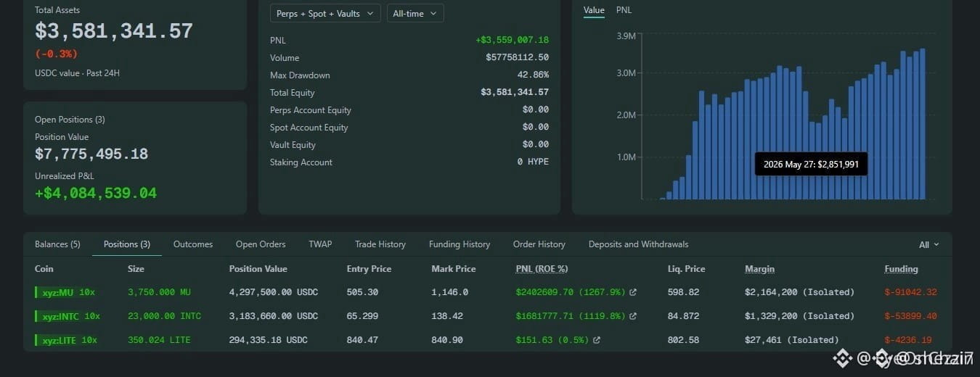
Task: Click the MU funding value $-91042.32
Action: point(910,292)
